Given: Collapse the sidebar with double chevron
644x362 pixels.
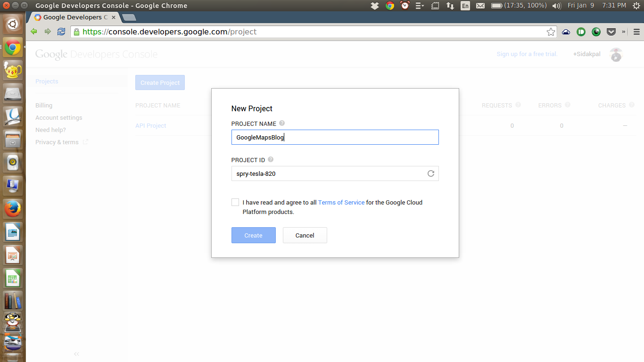Looking at the screenshot, I should [77, 354].
